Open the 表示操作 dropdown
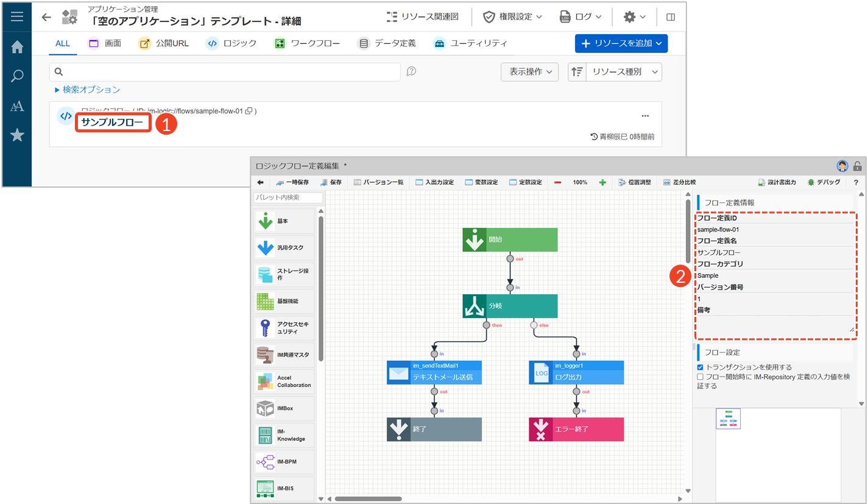Image resolution: width=868 pixels, height=504 pixels. point(529,72)
